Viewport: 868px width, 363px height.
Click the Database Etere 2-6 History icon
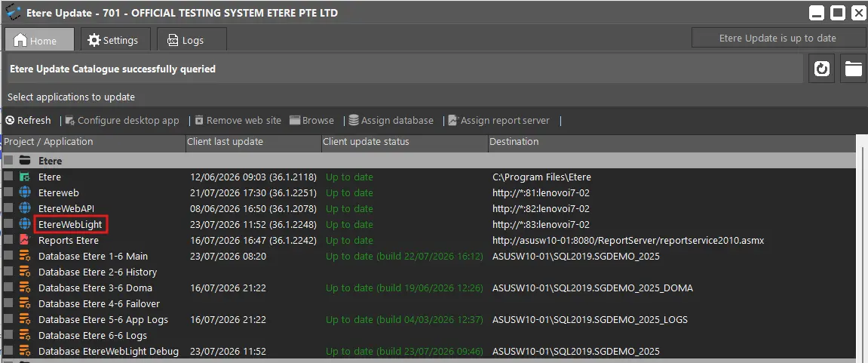coord(24,272)
